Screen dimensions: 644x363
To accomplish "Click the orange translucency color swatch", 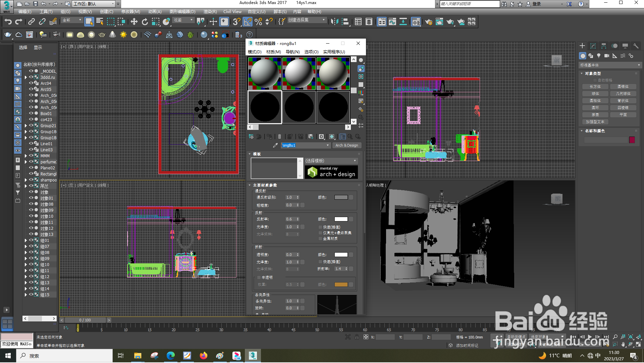I will pos(341,284).
